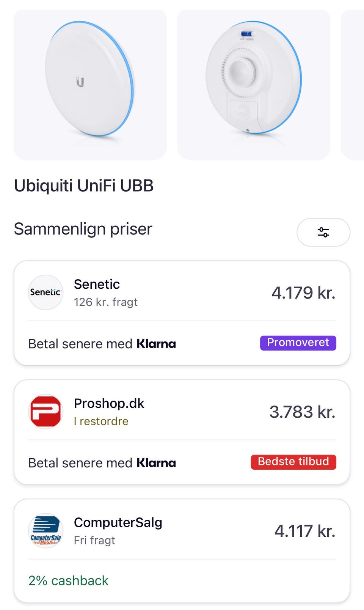This screenshot has height=610, width=364.
Task: Tap the Senetic store logo
Action: coord(45,292)
